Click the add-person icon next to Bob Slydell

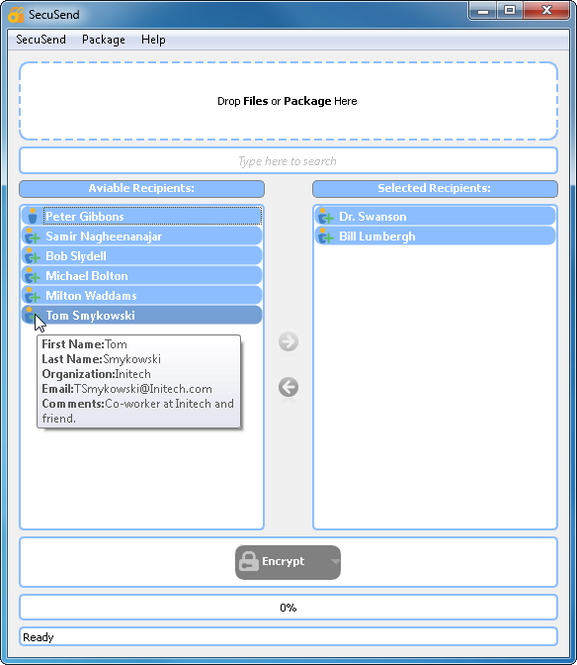coord(32,256)
